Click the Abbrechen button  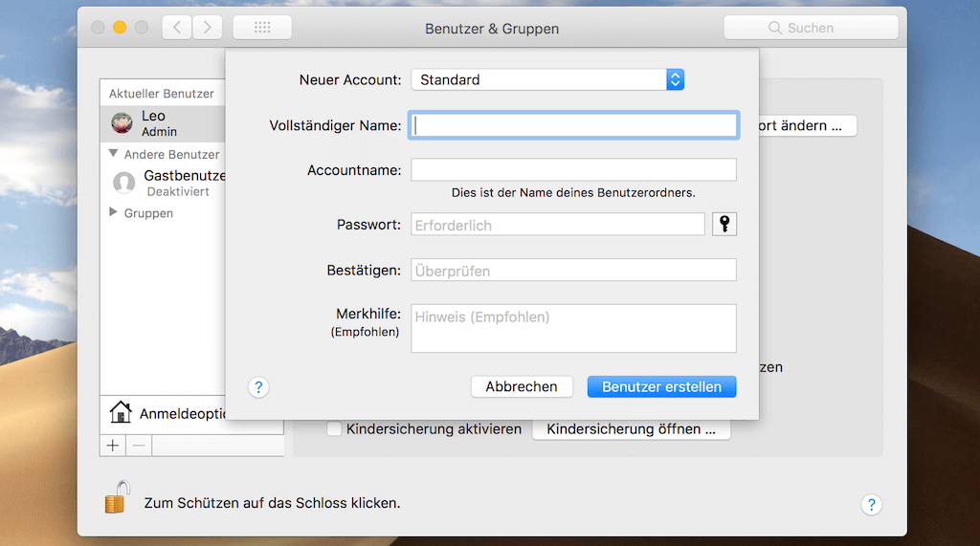(522, 386)
